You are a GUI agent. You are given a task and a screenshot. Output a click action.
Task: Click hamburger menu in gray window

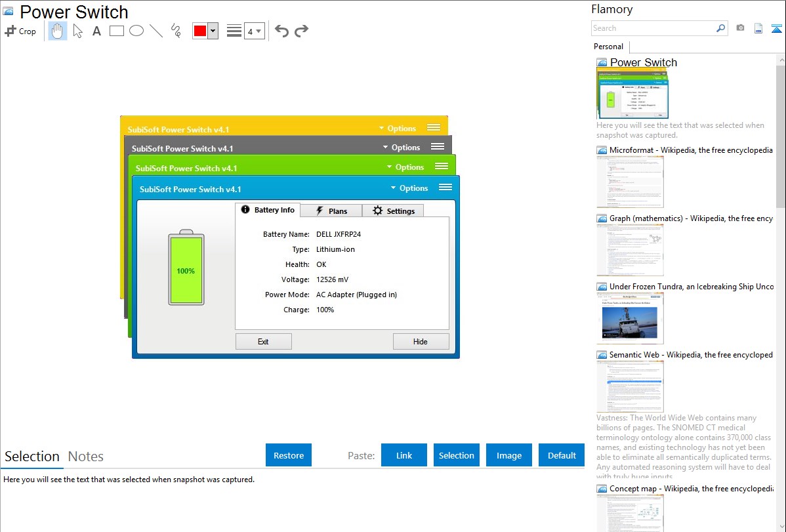pyautogui.click(x=438, y=147)
